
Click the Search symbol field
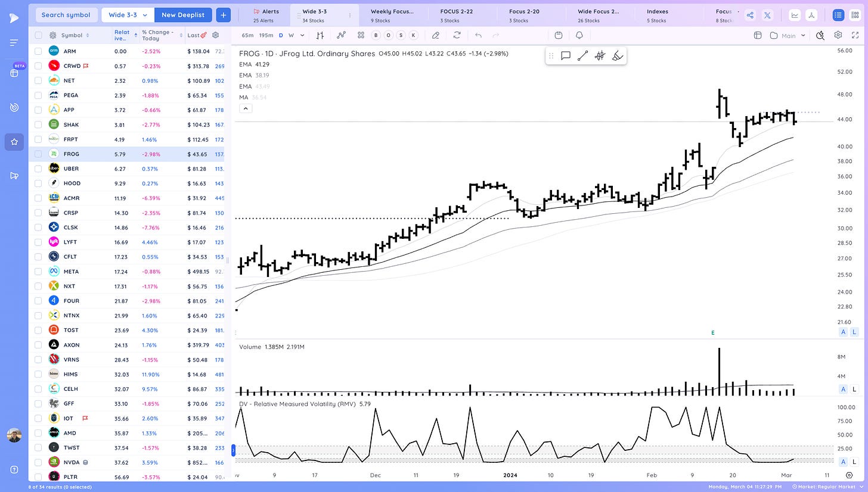[x=66, y=15]
